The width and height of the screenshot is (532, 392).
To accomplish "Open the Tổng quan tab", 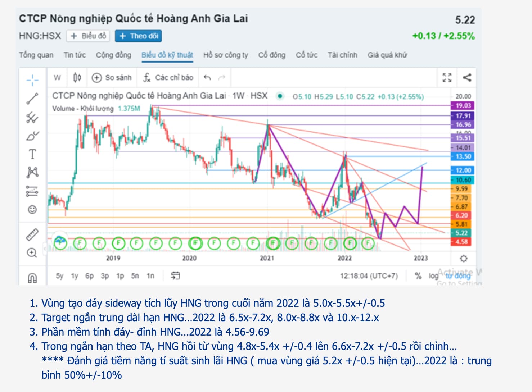I will click(x=36, y=55).
